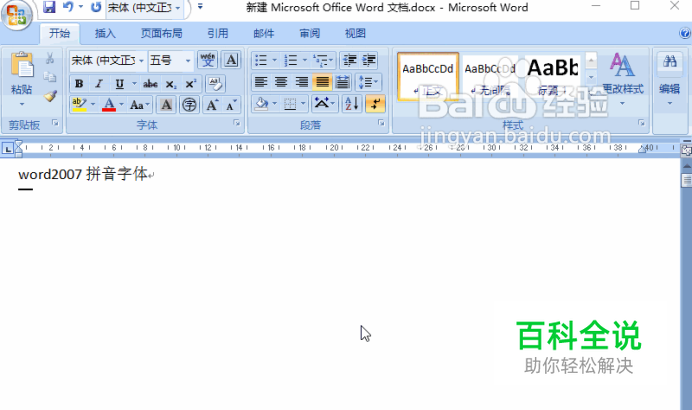This screenshot has width=692, height=410.
Task: Open Asian layout (A with arrows) menu
Action: 324,104
